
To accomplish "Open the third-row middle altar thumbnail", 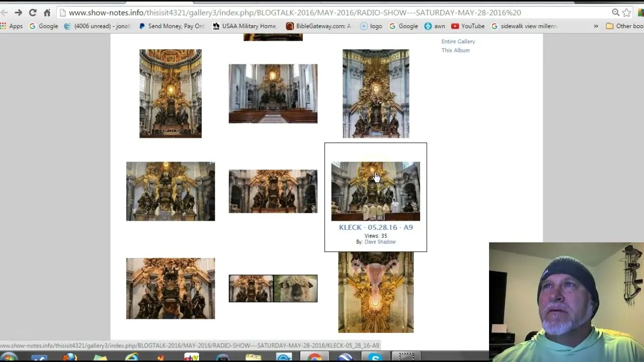I will point(273,191).
